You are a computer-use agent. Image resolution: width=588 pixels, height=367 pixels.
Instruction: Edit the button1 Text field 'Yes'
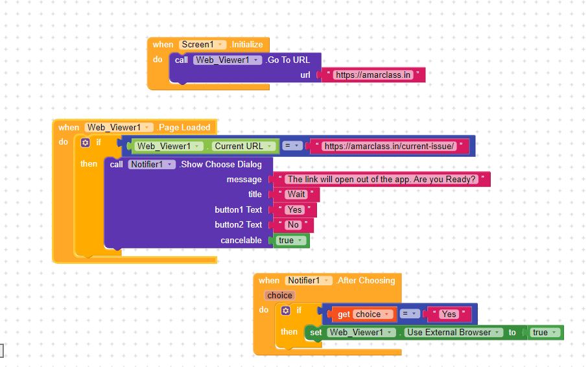pyautogui.click(x=295, y=210)
